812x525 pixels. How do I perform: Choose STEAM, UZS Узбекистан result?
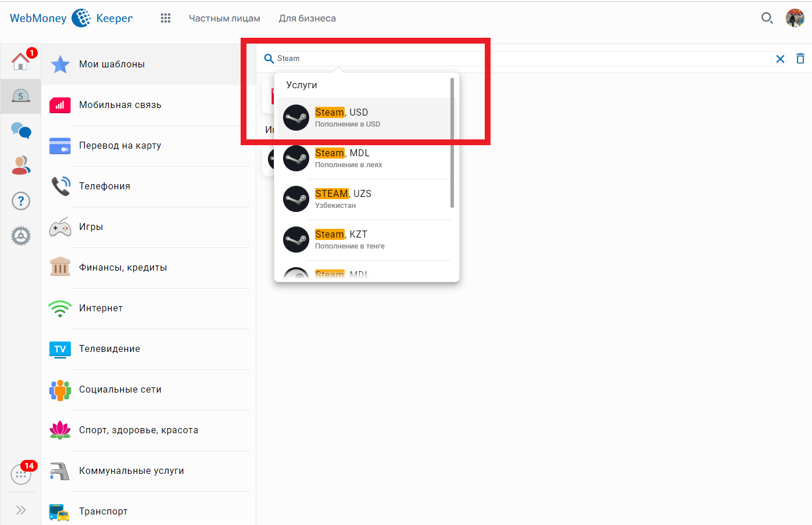pos(364,199)
